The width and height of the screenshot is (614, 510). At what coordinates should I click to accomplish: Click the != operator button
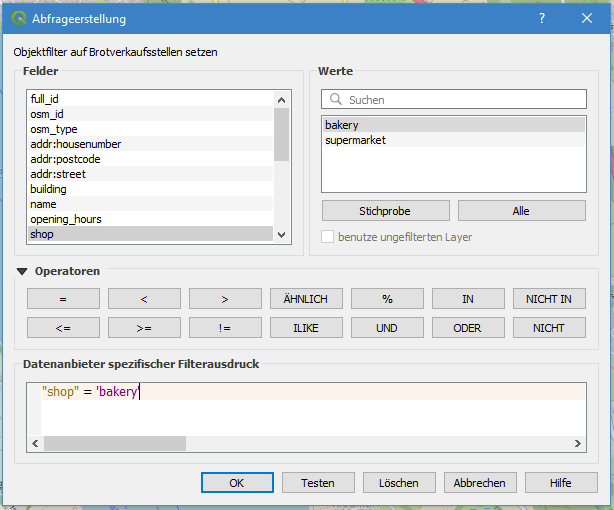[x=225, y=328]
